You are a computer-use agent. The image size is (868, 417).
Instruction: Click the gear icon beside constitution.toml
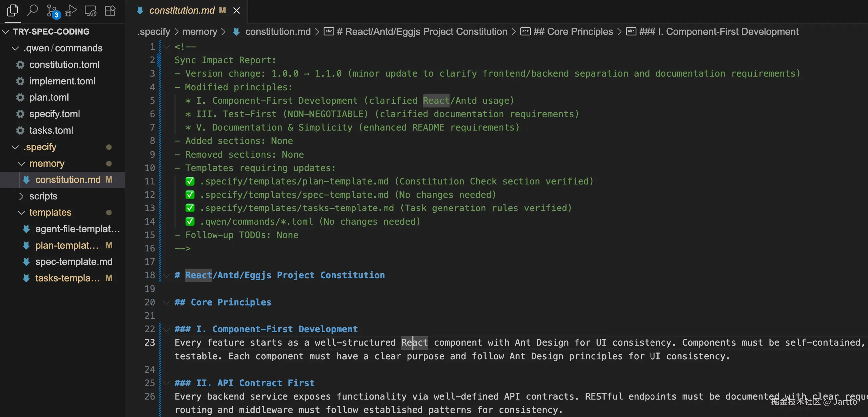tap(21, 64)
